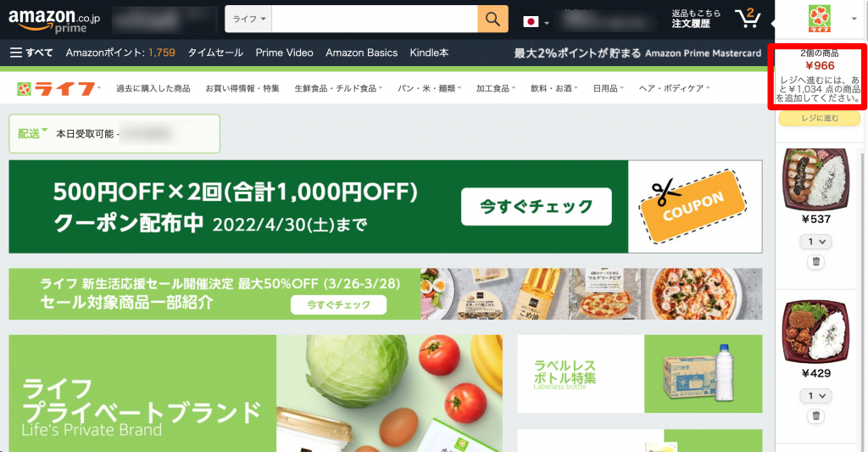
Task: Open the 飲料・お酒 category menu
Action: [x=554, y=88]
